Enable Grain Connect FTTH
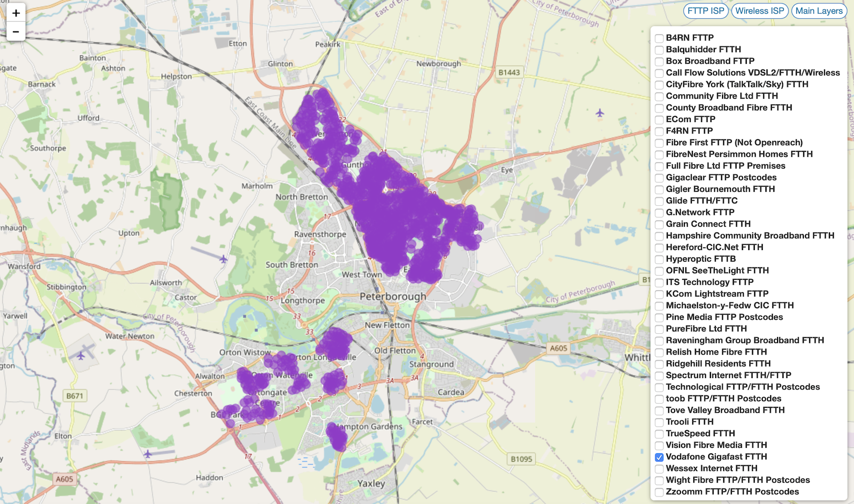The height and width of the screenshot is (504, 854). pos(659,225)
